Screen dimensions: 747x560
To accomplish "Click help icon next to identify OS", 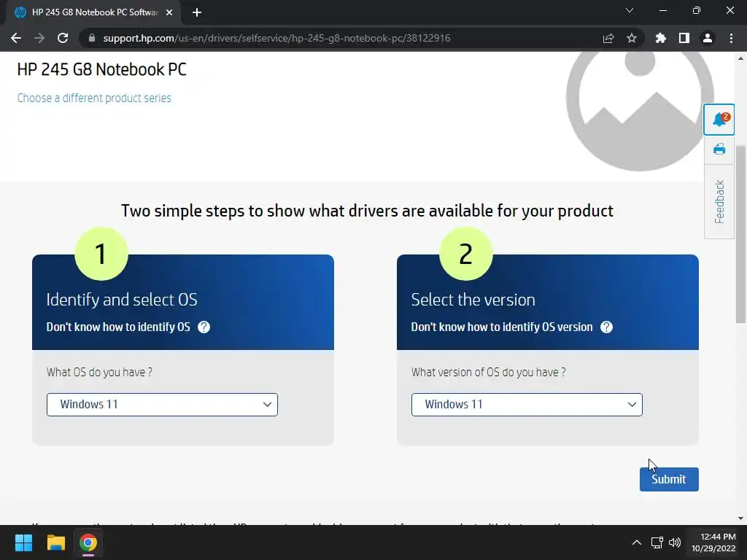I will point(204,327).
